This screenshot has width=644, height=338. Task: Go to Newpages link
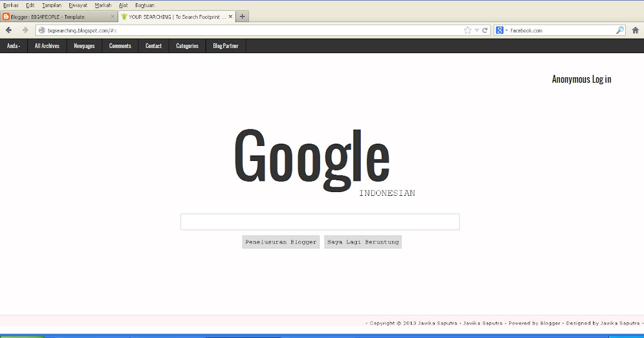84,46
